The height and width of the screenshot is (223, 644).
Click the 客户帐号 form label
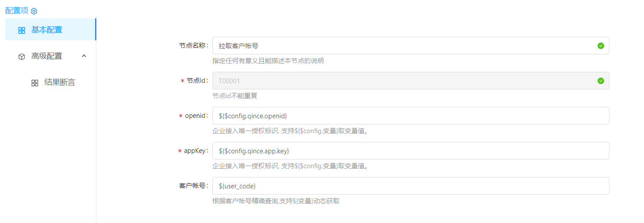(193, 186)
